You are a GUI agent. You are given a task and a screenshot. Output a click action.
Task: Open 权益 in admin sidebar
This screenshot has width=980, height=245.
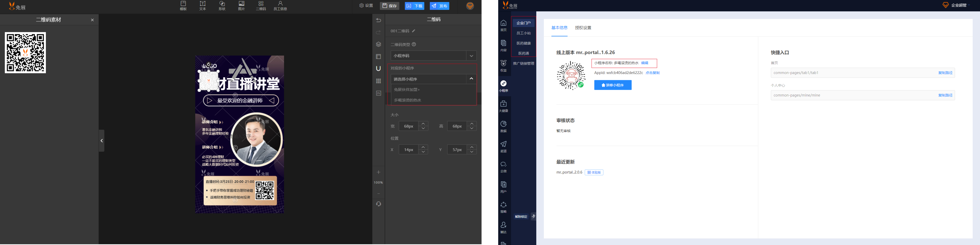point(503,66)
